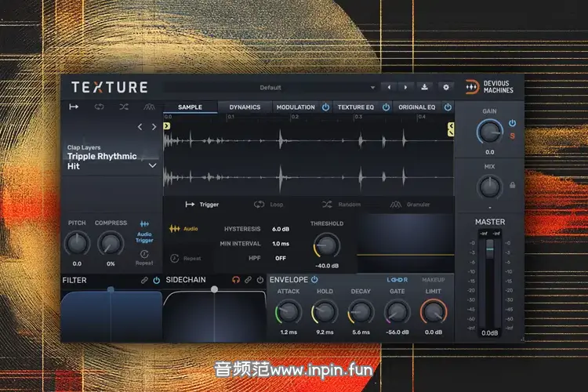Click the Master fader handle
This screenshot has width=588, height=392.
tap(490, 249)
